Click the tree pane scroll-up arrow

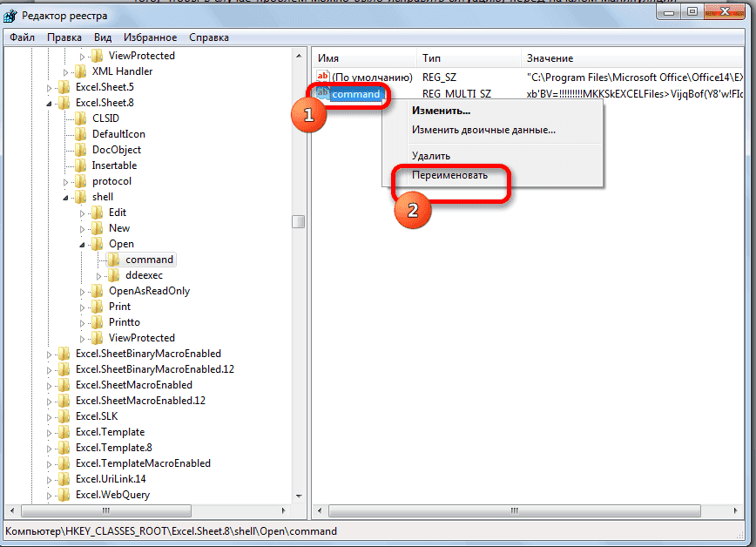pyautogui.click(x=299, y=56)
